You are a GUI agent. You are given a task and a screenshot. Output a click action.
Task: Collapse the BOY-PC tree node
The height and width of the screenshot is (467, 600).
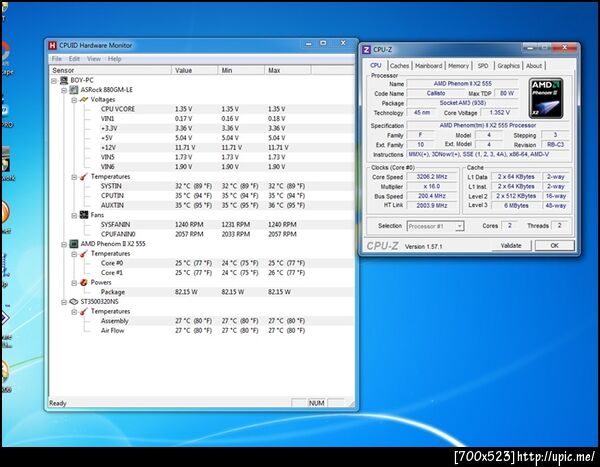click(54, 80)
